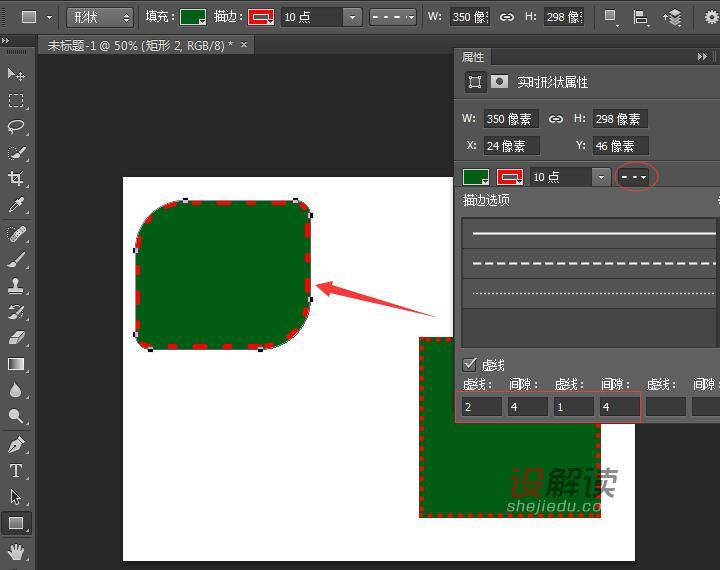Toggle the W/H link in options bar

(507, 17)
